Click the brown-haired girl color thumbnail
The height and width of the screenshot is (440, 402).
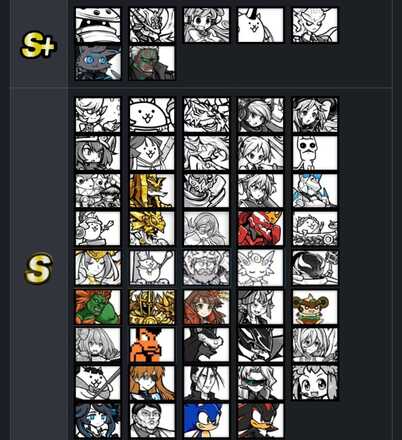(x=206, y=307)
